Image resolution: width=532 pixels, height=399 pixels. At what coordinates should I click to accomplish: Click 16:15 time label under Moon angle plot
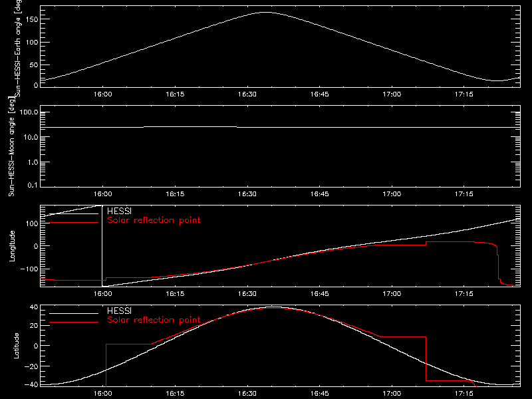pyautogui.click(x=175, y=194)
